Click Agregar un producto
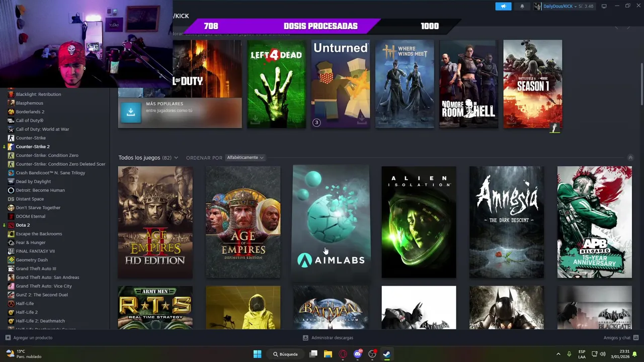Viewport: 644px width, 362px height. [33, 338]
